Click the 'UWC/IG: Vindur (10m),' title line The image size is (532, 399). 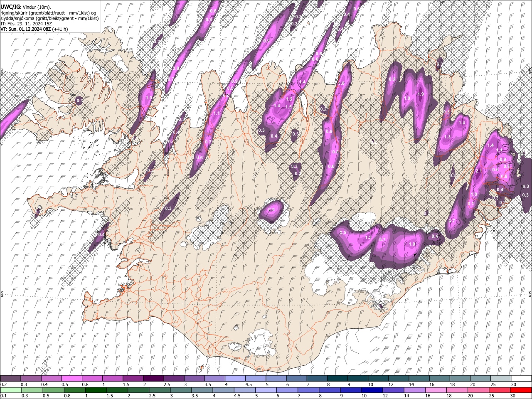point(25,7)
